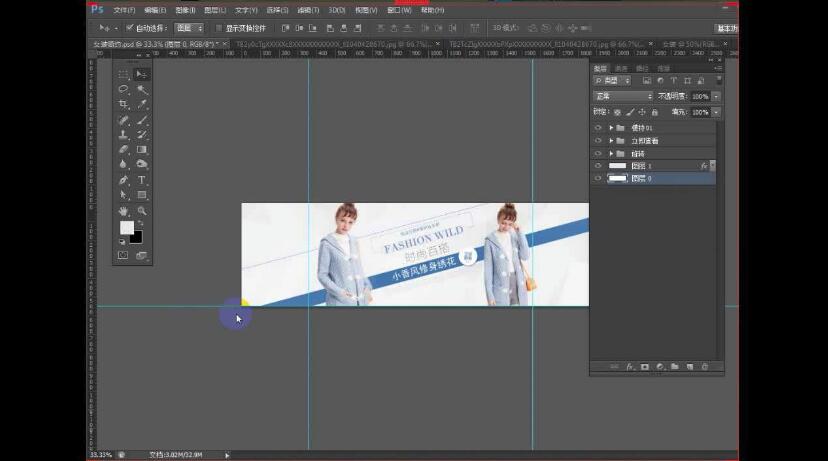Image resolution: width=828 pixels, height=461 pixels.
Task: Select the Horizontal Type (T) tool
Action: 141,180
